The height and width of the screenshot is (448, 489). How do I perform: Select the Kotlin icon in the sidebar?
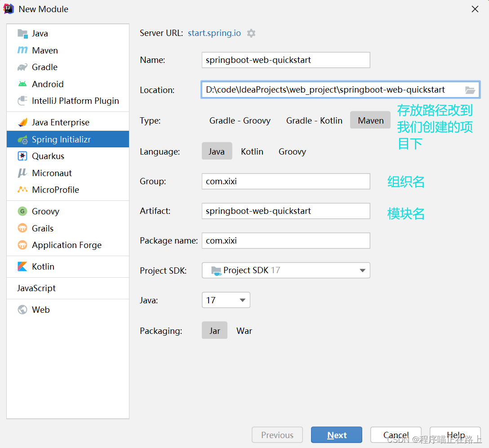point(22,266)
